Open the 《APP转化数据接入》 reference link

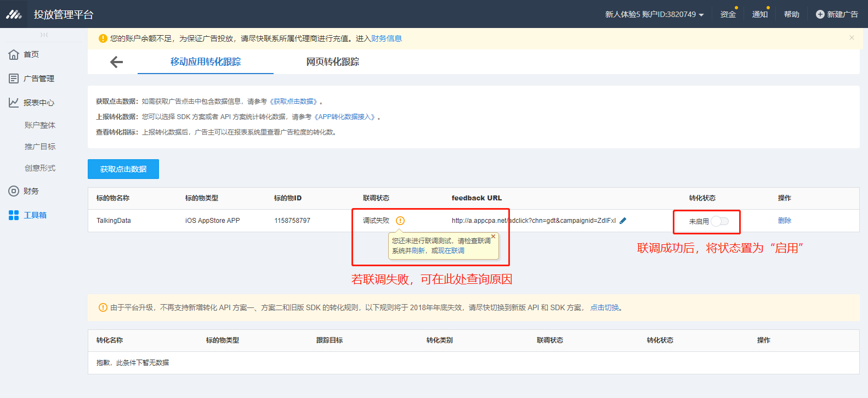click(x=345, y=117)
